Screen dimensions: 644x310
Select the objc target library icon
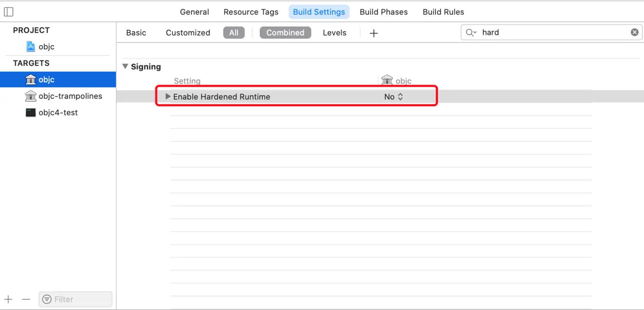click(30, 79)
